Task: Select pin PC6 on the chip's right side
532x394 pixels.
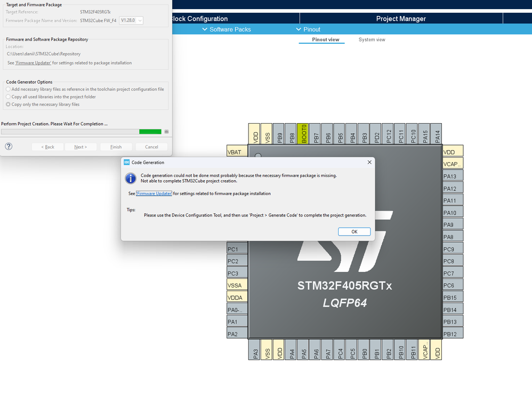Action: (453, 285)
